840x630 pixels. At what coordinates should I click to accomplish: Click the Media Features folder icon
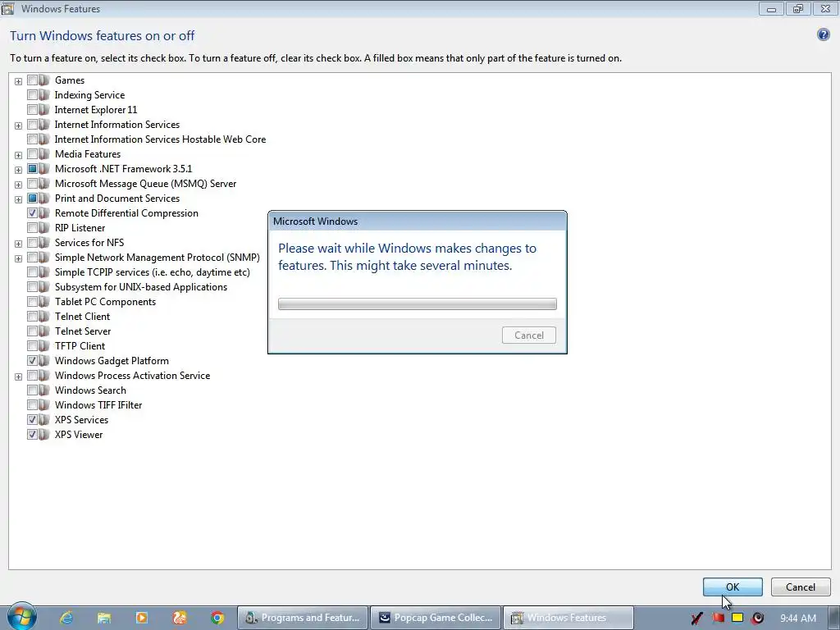pos(44,154)
